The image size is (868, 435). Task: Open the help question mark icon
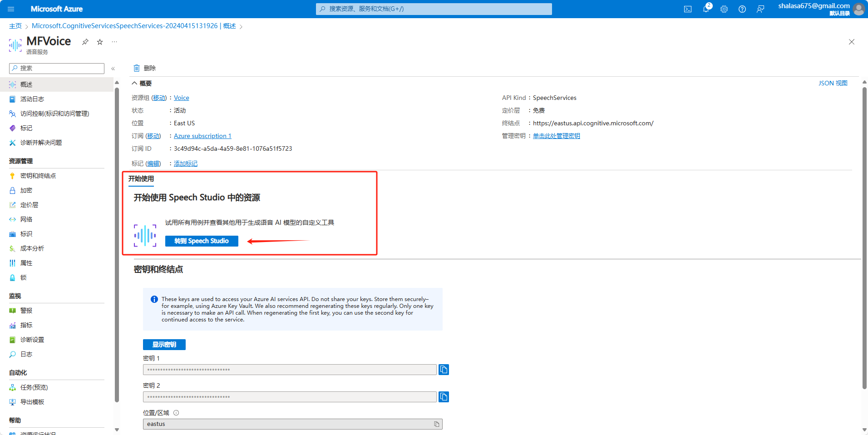(x=742, y=9)
